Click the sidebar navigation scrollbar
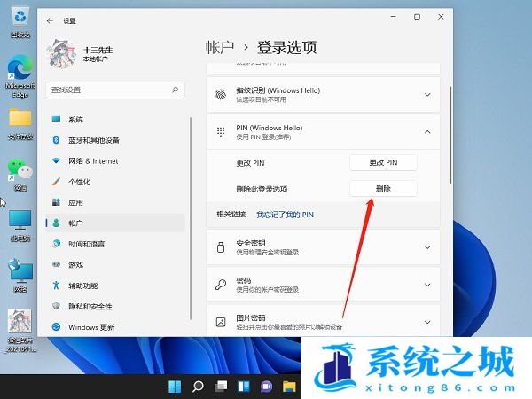This screenshot has width=532, height=399. pyautogui.click(x=191, y=218)
